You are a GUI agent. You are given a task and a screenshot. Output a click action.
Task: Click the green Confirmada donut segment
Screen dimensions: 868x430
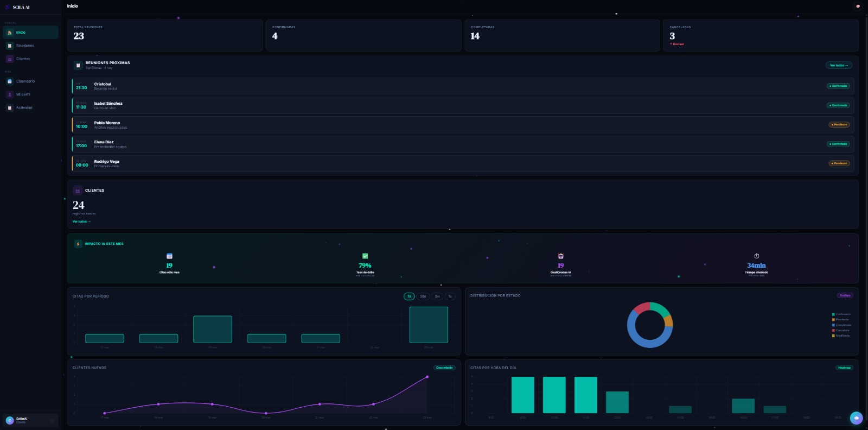tap(660, 308)
